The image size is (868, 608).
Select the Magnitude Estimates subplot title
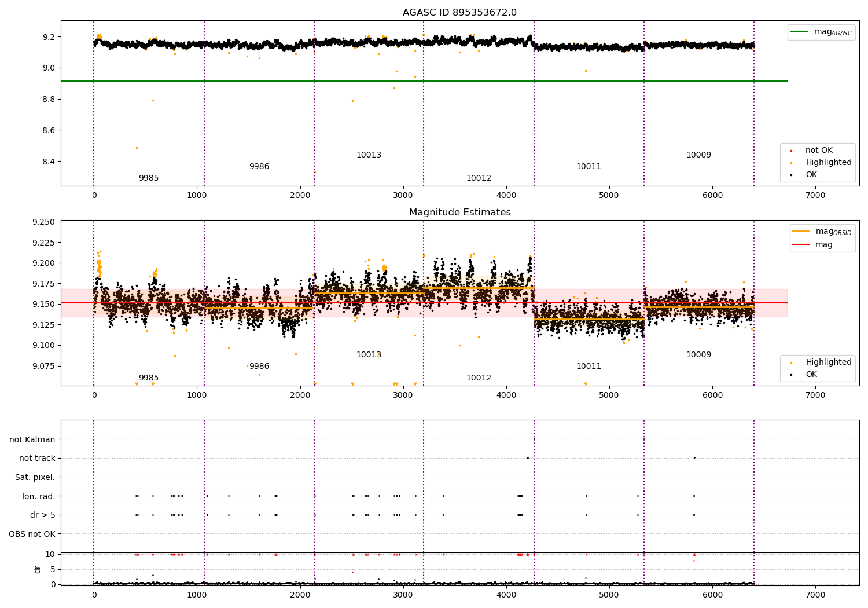(459, 213)
